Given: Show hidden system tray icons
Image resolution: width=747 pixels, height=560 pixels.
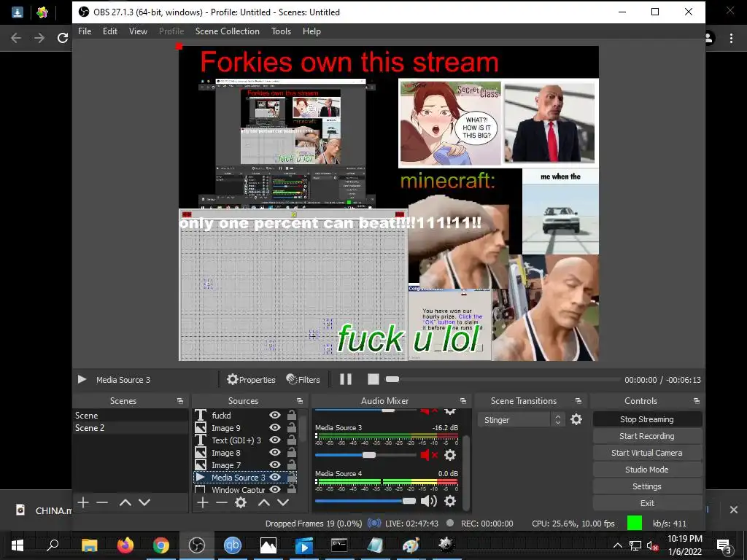Looking at the screenshot, I should 617,545.
